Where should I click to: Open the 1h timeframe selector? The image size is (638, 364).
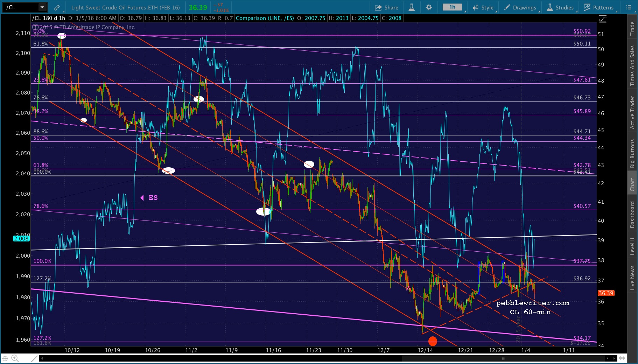[452, 7]
